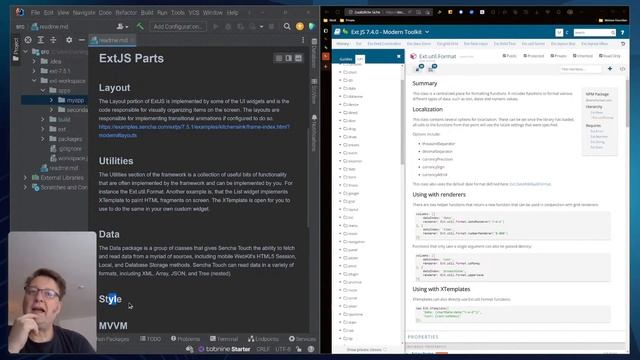Click the Search Everywhere magnifier icon

click(287, 27)
